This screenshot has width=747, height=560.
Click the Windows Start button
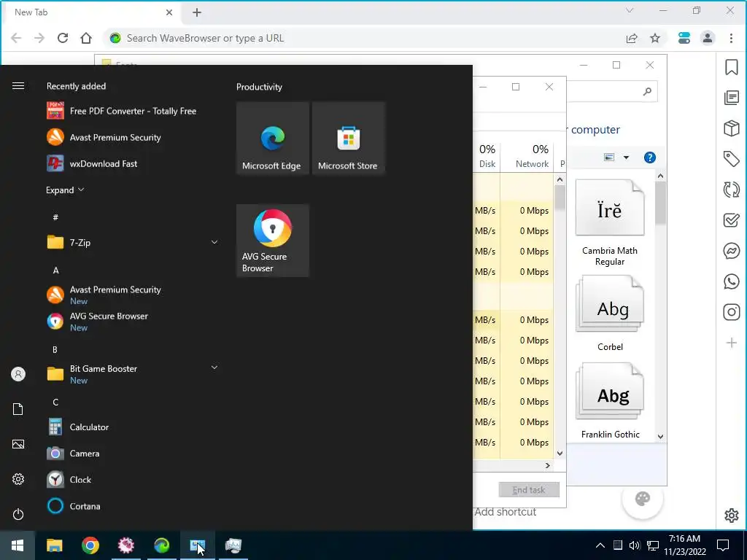(18, 545)
